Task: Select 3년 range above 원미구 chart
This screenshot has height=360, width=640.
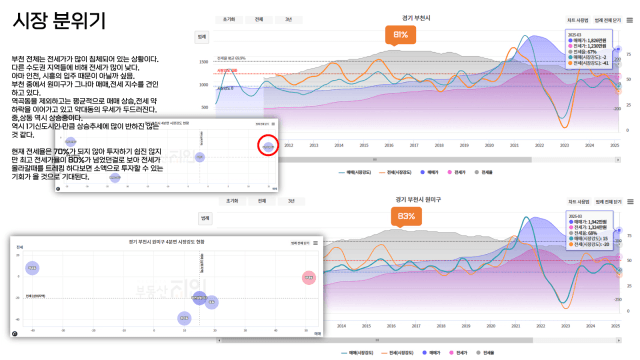Action: tap(291, 201)
